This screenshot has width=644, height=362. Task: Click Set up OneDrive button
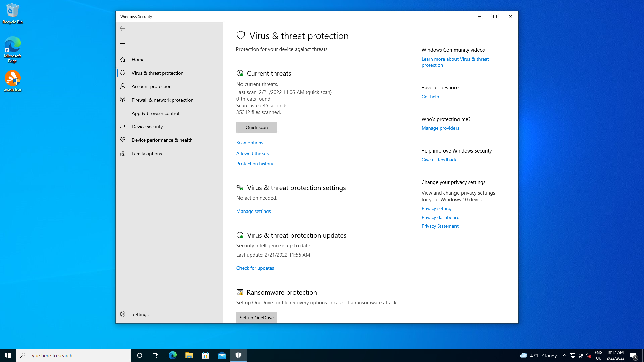257,318
